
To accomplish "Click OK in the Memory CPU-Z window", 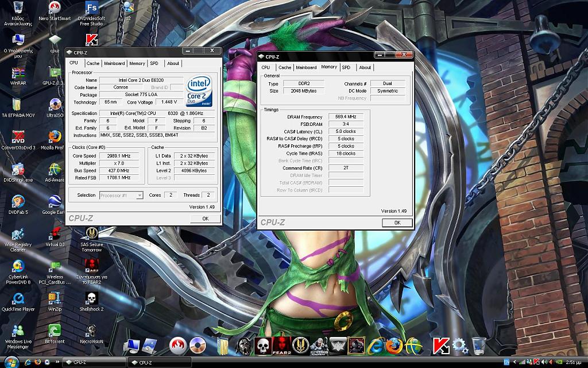I will [x=397, y=223].
